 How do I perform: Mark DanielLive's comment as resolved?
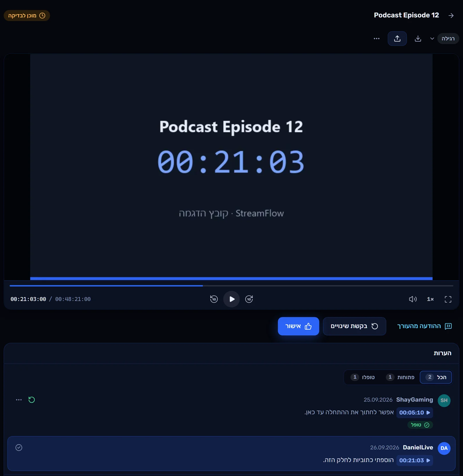[19, 448]
